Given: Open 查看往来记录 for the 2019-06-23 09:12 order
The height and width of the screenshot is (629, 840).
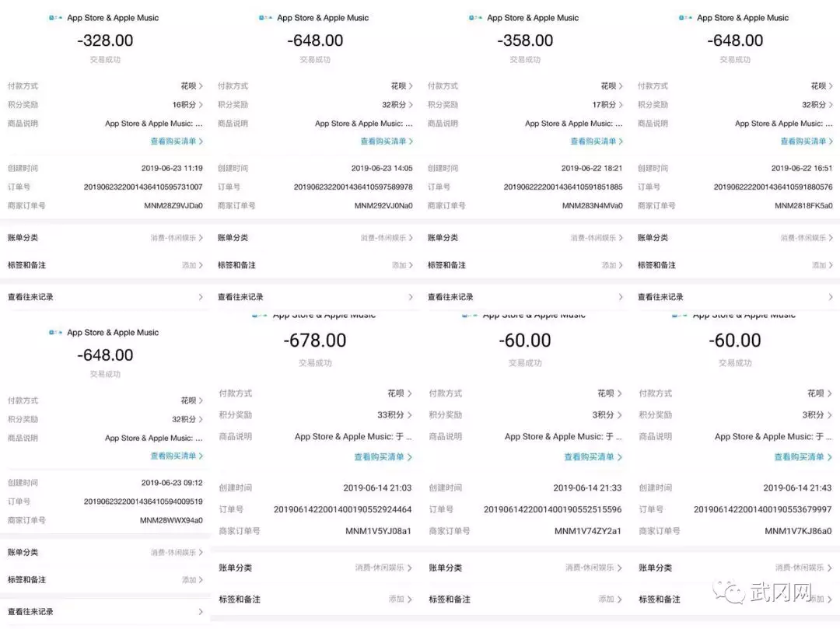Looking at the screenshot, I should pos(105,611).
